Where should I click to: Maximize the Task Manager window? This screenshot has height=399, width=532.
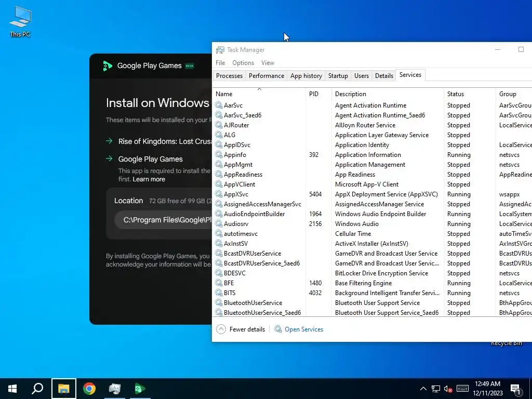(521, 49)
